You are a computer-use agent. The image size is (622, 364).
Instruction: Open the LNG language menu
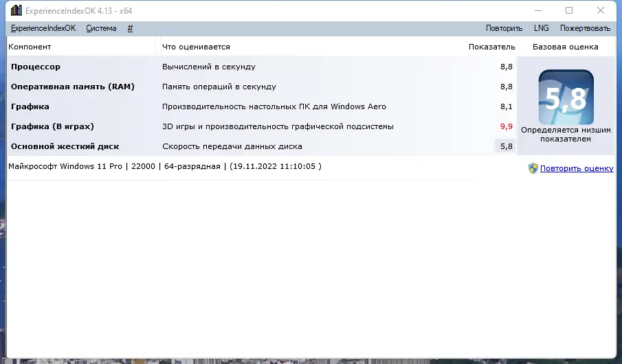coord(541,28)
